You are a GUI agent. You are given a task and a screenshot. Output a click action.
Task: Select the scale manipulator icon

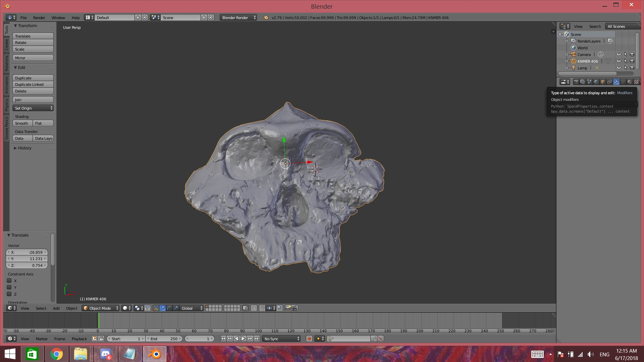(x=176, y=308)
